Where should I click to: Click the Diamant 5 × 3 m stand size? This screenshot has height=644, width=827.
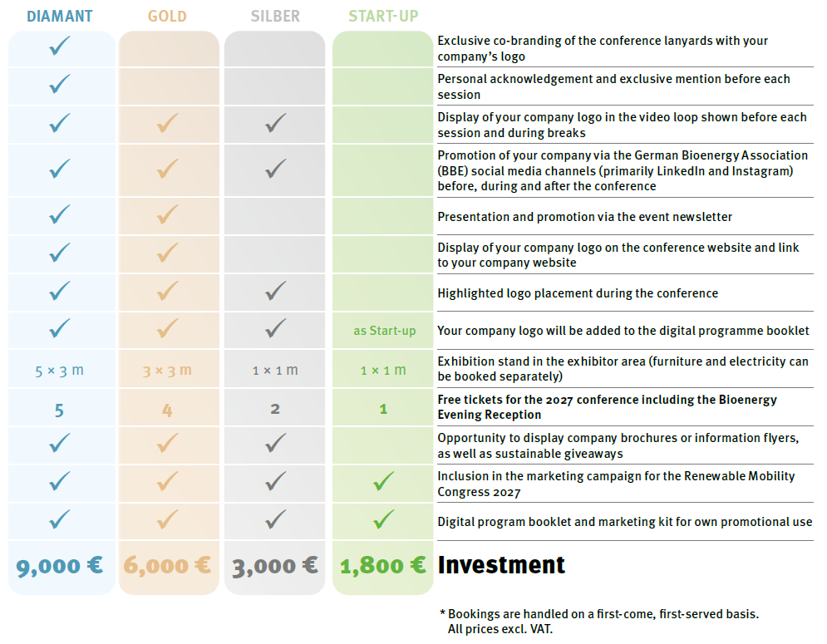[x=60, y=371]
